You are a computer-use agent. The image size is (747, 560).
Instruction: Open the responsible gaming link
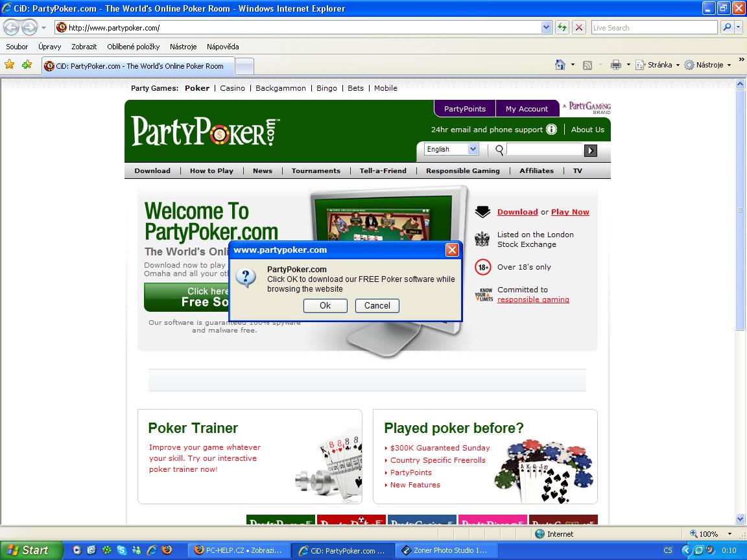[533, 299]
